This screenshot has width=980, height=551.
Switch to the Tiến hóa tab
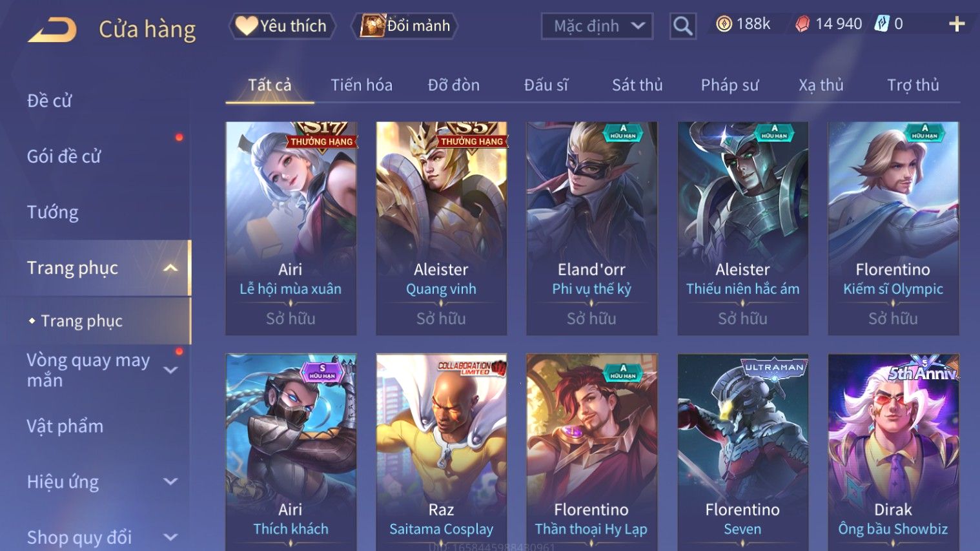click(362, 85)
